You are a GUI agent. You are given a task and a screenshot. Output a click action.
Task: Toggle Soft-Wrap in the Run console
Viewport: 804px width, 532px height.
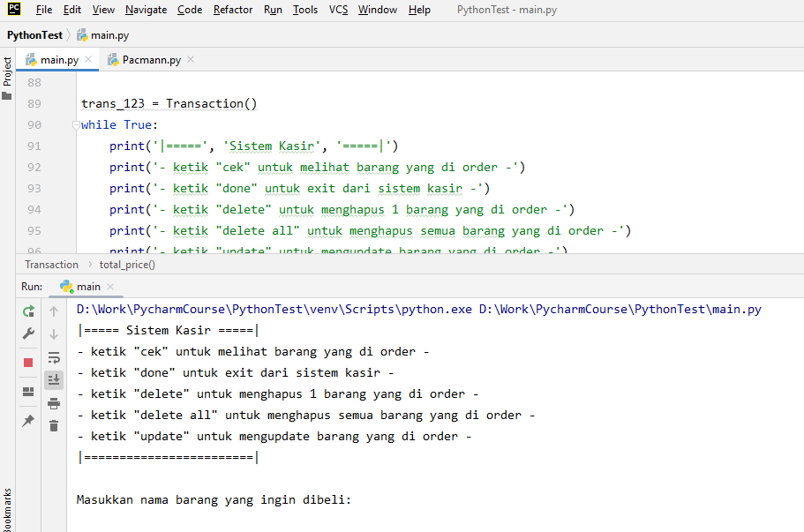[54, 357]
